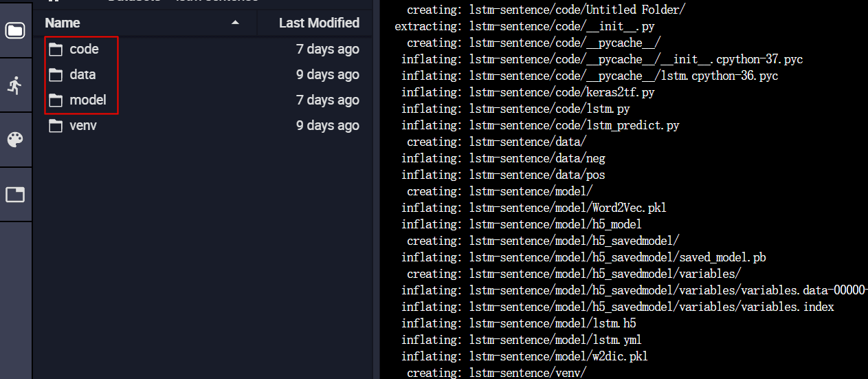The height and width of the screenshot is (379, 868).
Task: Sort files by Last Modified header
Action: pyautogui.click(x=319, y=23)
